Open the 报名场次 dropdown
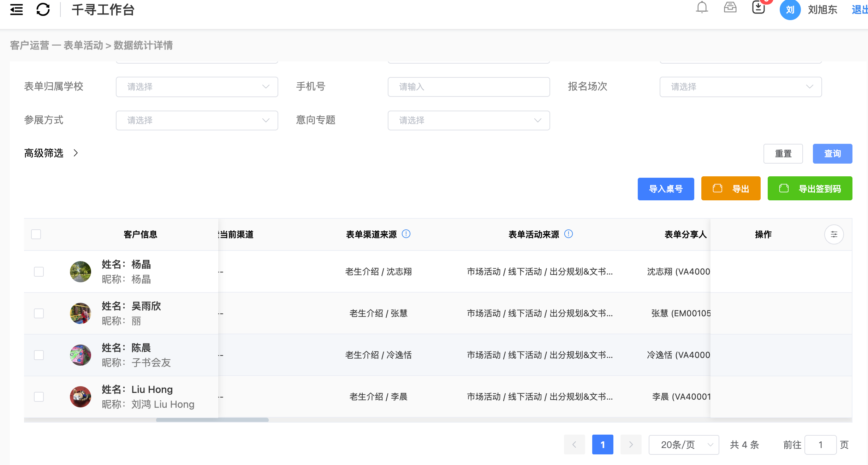Image resolution: width=868 pixels, height=465 pixels. pos(740,87)
